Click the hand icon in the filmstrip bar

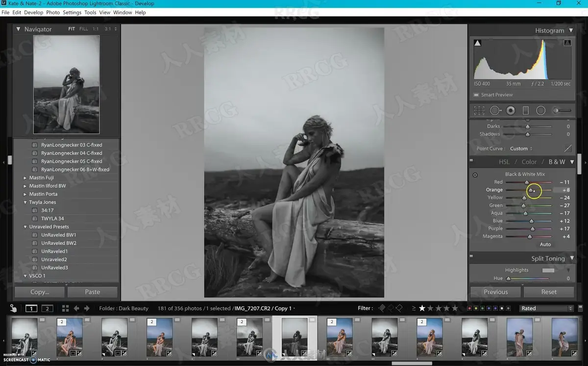click(13, 309)
